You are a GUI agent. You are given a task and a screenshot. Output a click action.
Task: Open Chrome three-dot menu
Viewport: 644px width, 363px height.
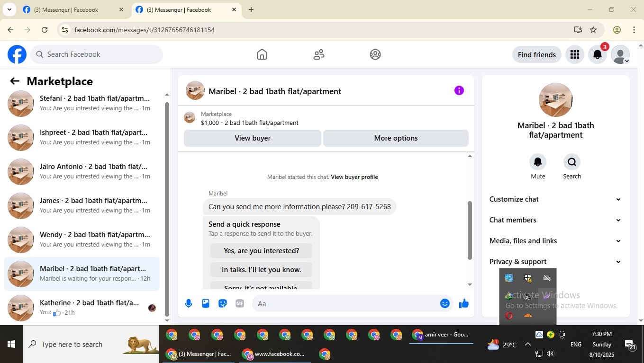[634, 30]
